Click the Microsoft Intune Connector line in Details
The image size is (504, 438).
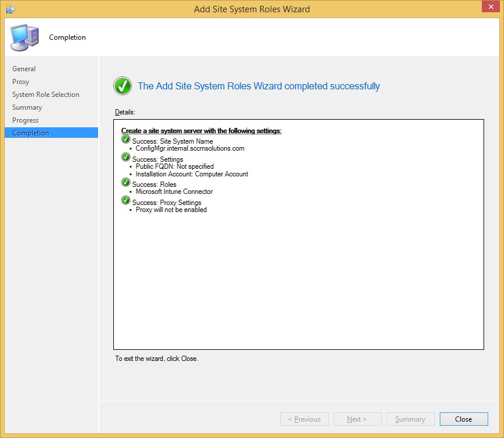point(174,192)
